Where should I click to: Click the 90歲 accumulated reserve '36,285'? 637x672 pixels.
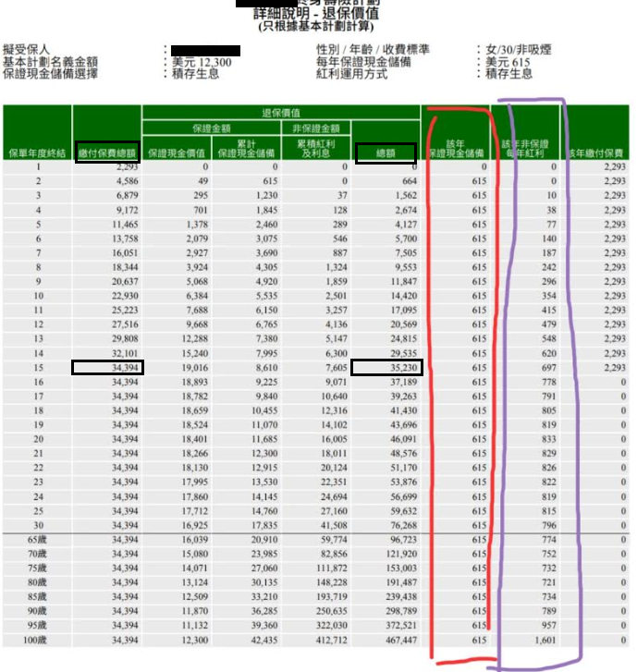[x=264, y=611]
